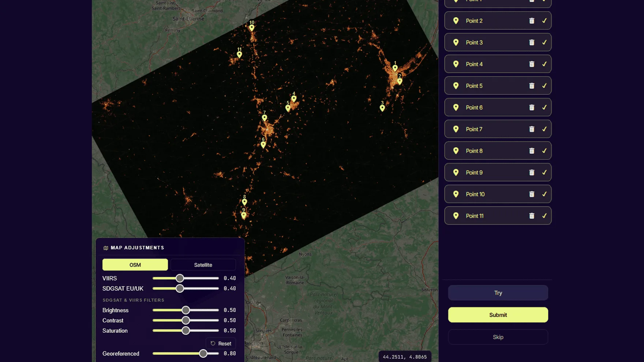Select the location pin icon for Point 4
This screenshot has height=362, width=644.
456,64
